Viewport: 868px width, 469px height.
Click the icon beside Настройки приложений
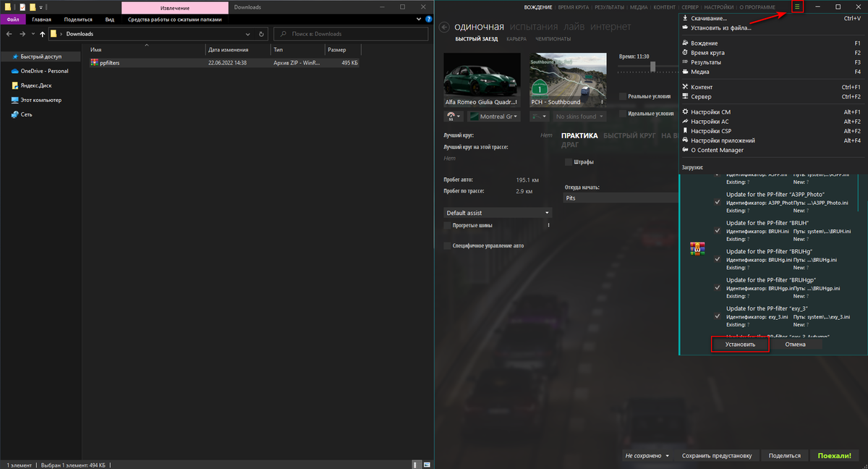pos(685,140)
